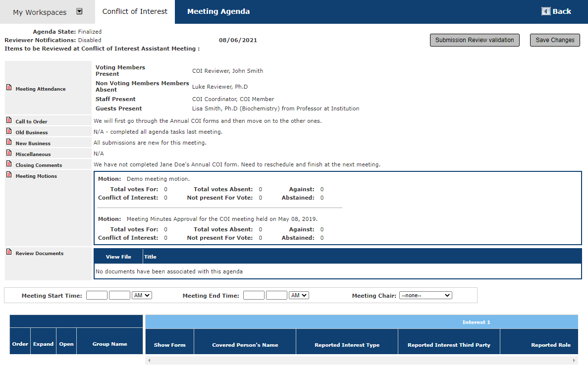Click the Meeting End Time hour field
Image resolution: width=588 pixels, height=370 pixels.
coord(254,295)
